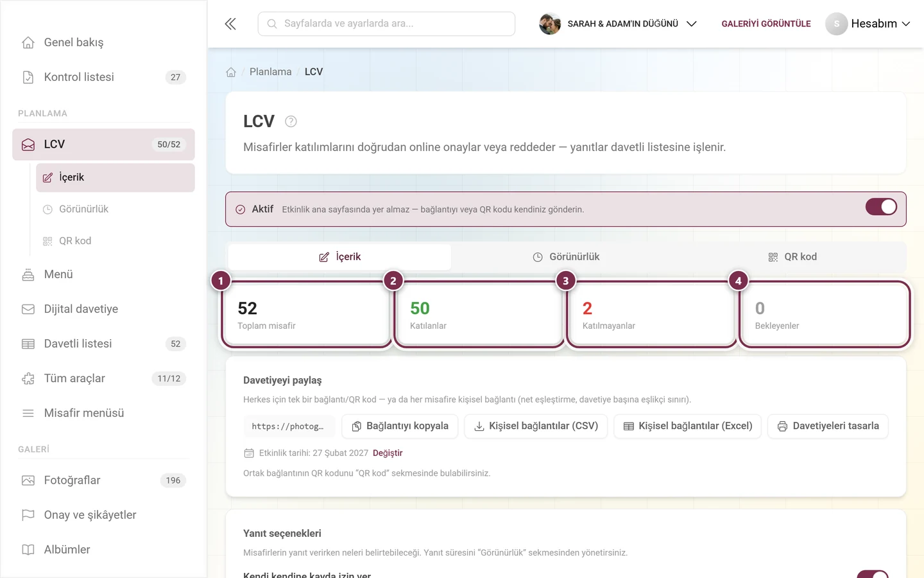924x578 pixels.
Task: Switch to the QR kod tab
Action: [792, 257]
